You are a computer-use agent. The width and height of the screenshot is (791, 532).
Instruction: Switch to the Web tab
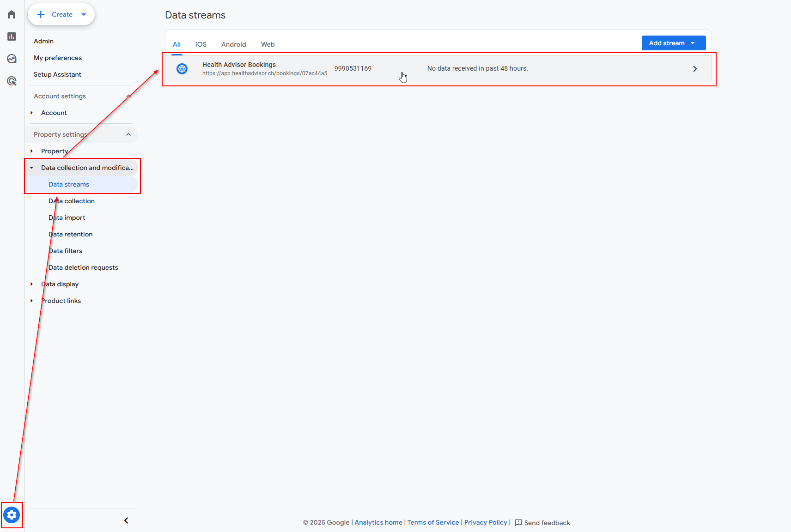point(268,44)
